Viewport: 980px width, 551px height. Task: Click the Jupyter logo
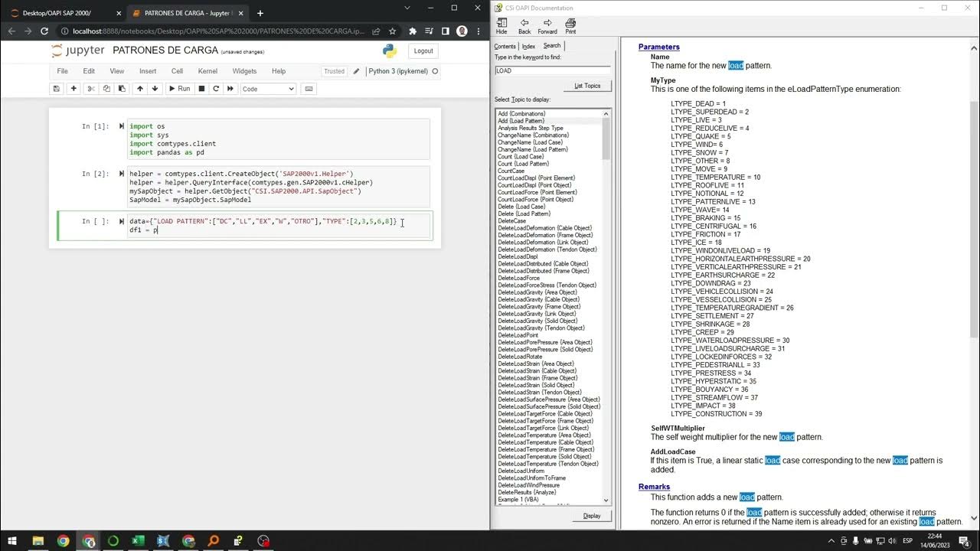pos(78,51)
